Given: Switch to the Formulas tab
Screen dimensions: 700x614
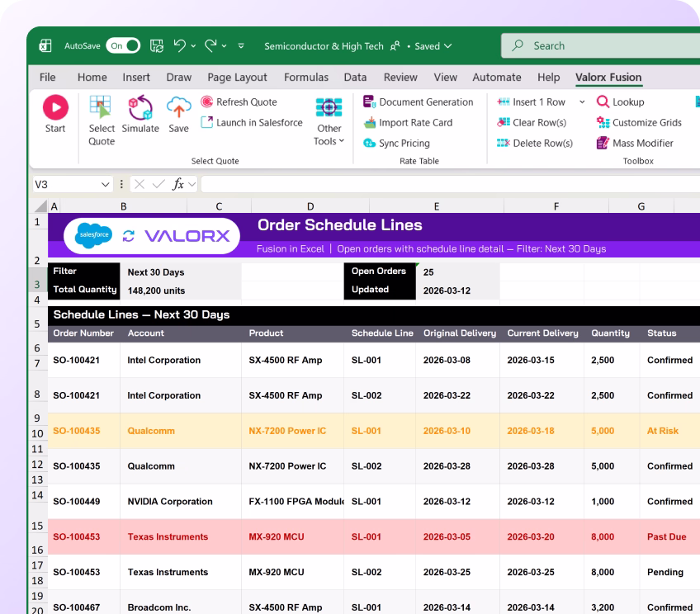Looking at the screenshot, I should pos(306,78).
